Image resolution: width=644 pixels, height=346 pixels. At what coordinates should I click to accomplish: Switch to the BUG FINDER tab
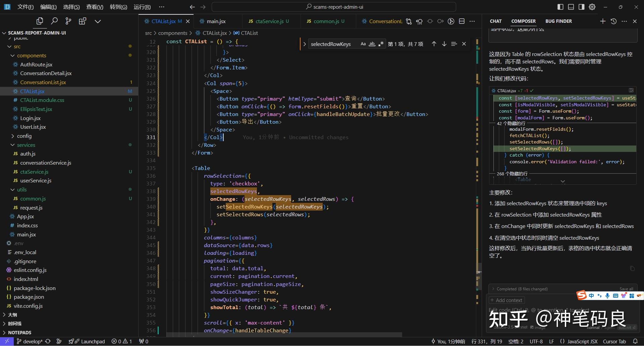[558, 21]
